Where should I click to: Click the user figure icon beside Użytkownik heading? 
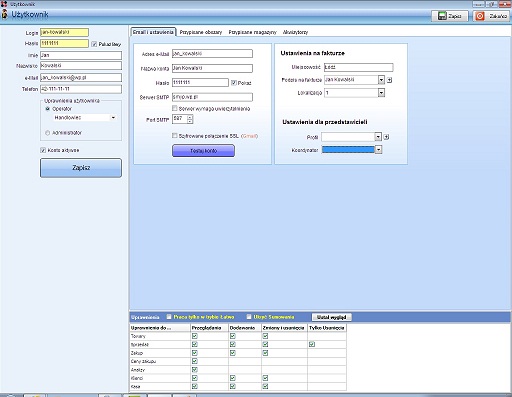[x=5, y=15]
